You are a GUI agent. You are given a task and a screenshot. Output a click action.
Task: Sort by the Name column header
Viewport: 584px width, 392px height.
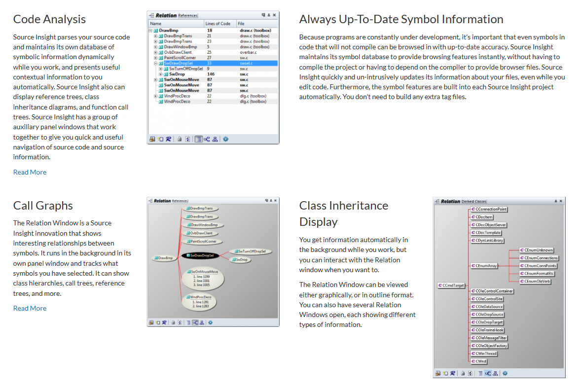[x=176, y=24]
